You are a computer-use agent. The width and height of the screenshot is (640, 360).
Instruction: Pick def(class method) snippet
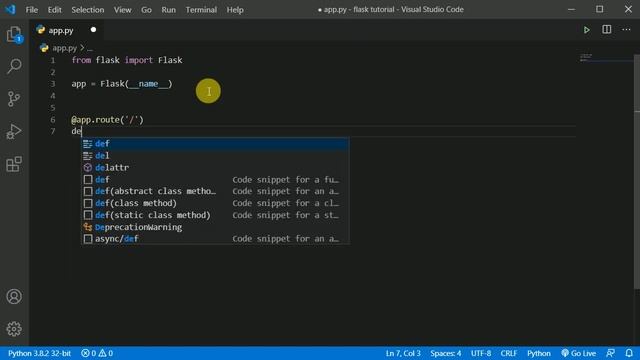tap(215, 203)
